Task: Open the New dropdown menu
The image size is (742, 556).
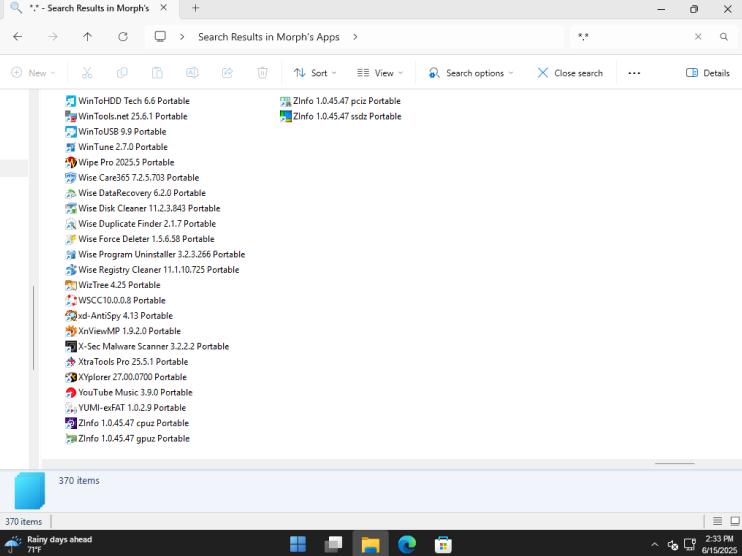Action: pyautogui.click(x=33, y=73)
